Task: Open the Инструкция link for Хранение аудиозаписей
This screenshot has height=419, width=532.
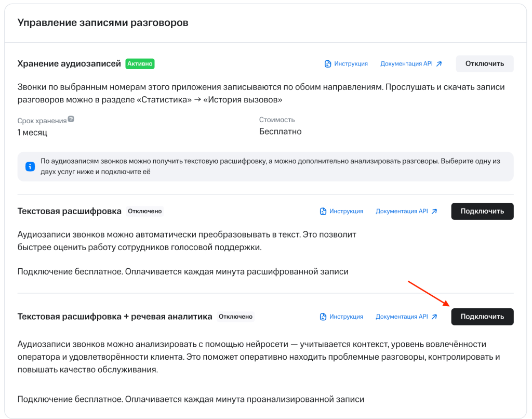Action: pyautogui.click(x=351, y=64)
